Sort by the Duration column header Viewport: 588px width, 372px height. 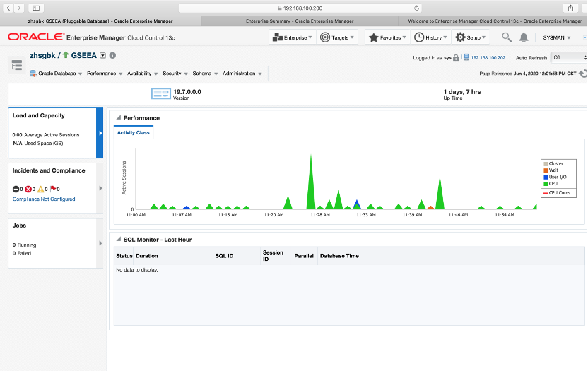173,256
